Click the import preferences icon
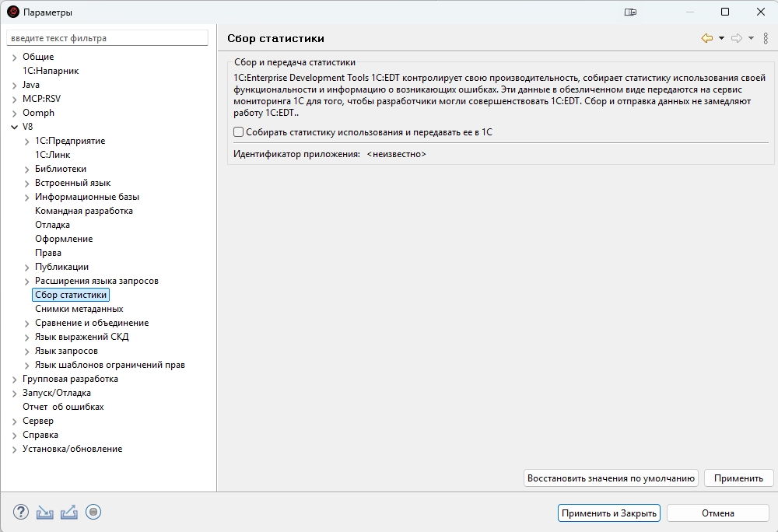 coord(44,513)
